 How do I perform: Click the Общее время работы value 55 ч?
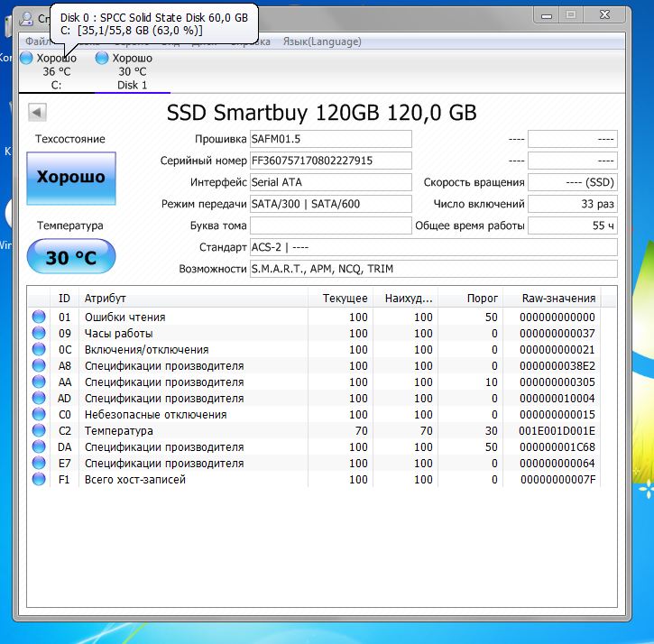pos(573,225)
